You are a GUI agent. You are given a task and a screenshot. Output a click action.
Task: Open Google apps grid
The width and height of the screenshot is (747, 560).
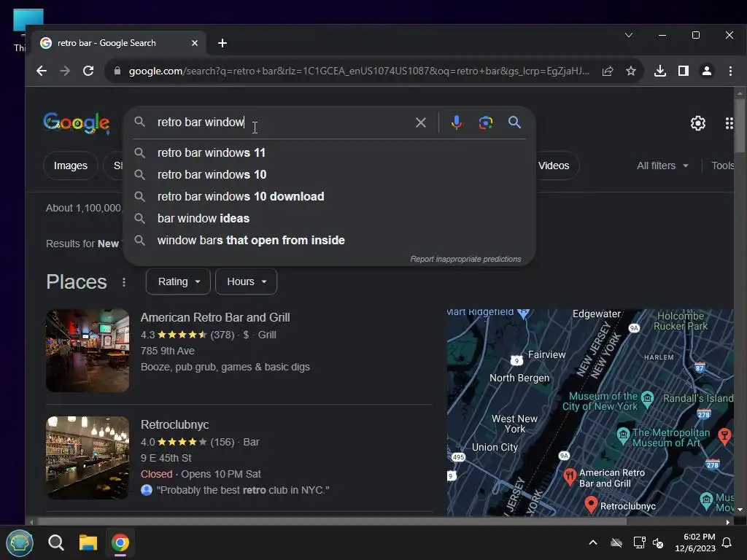click(x=729, y=123)
